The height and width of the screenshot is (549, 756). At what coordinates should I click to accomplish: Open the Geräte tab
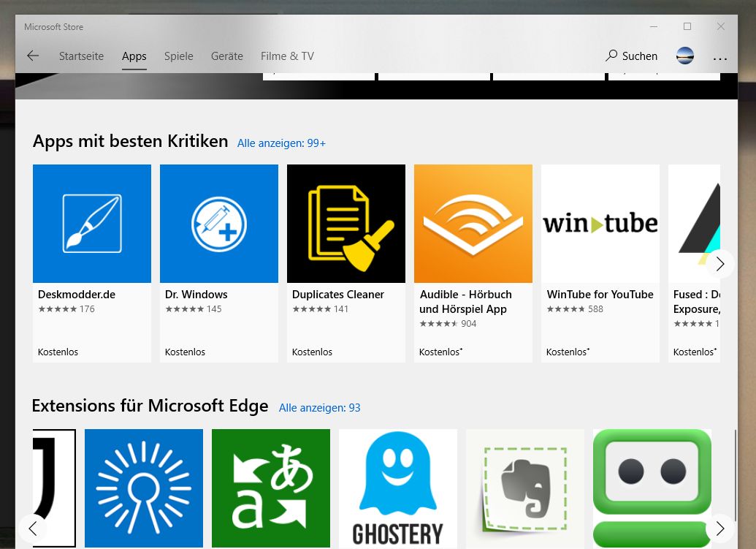(x=226, y=56)
